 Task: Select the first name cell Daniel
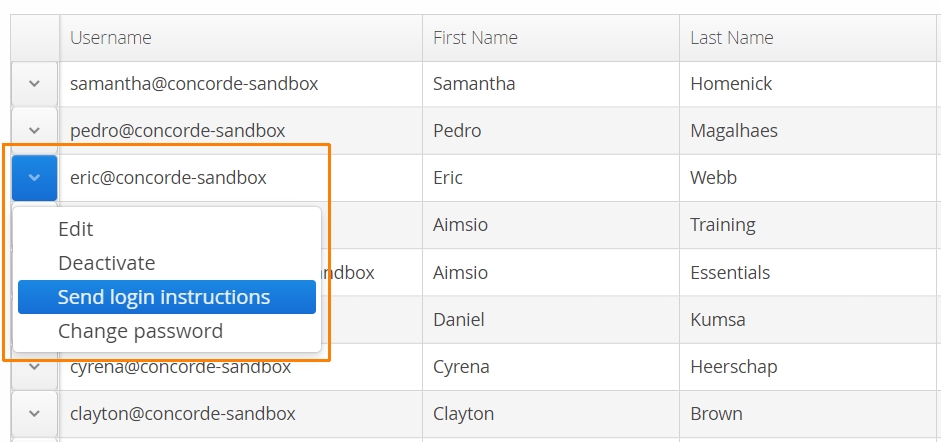[x=551, y=320]
